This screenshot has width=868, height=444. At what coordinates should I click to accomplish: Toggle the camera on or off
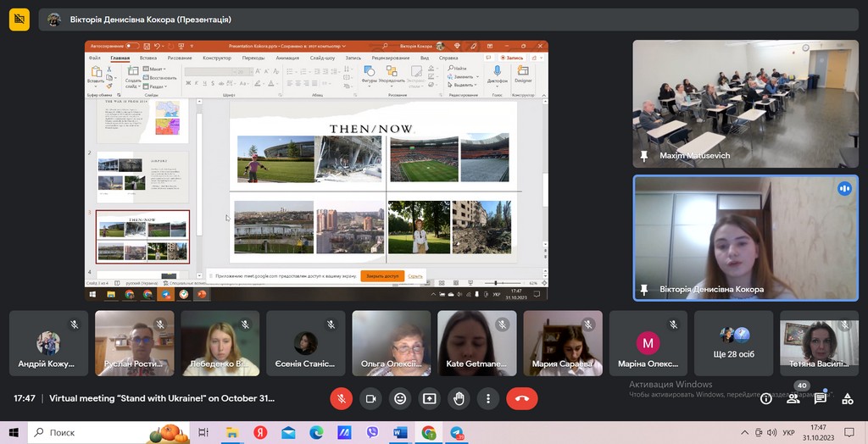370,398
